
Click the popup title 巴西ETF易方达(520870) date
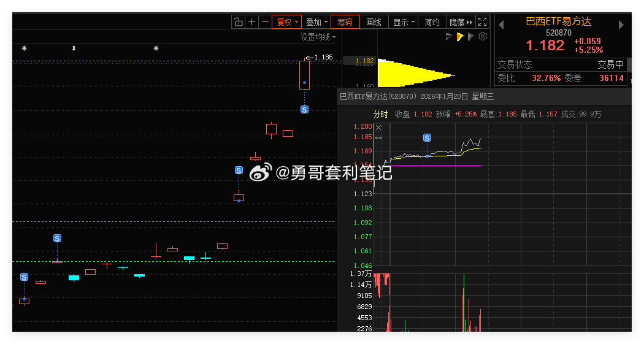pyautogui.click(x=416, y=96)
